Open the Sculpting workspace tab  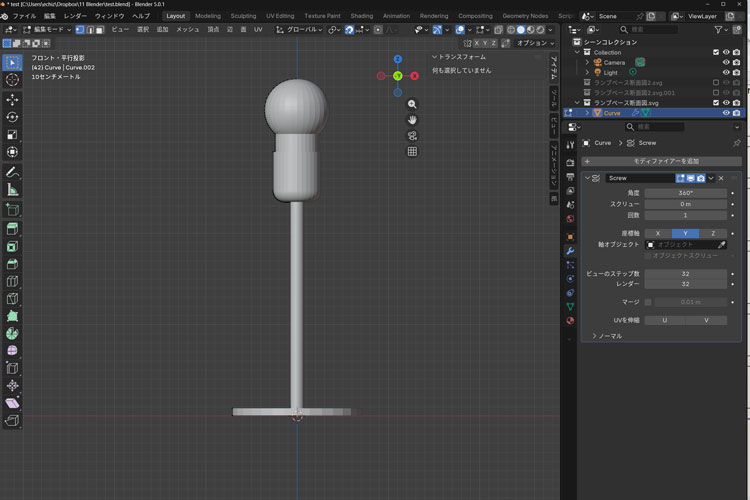point(243,16)
